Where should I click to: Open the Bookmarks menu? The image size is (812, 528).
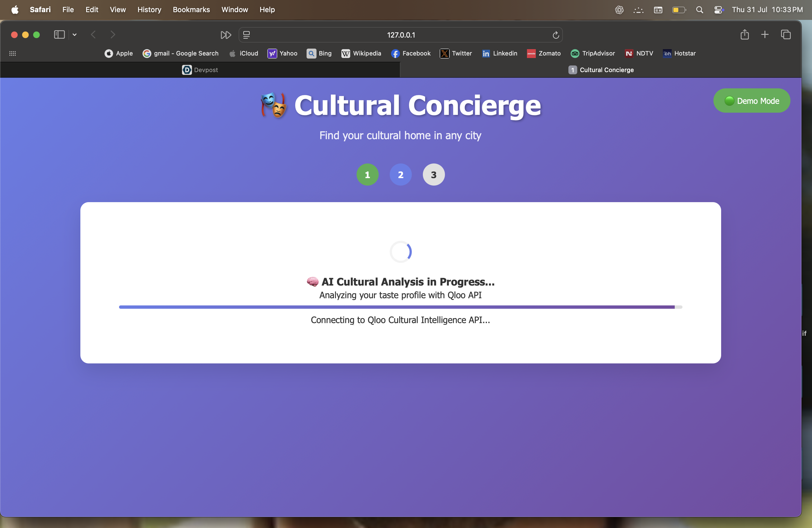[191, 10]
